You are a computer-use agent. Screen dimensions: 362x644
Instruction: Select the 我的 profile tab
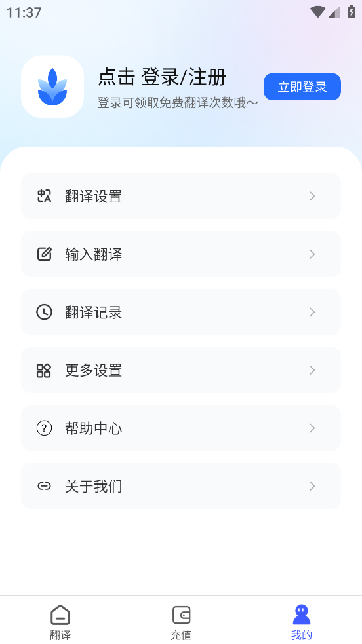(x=302, y=622)
